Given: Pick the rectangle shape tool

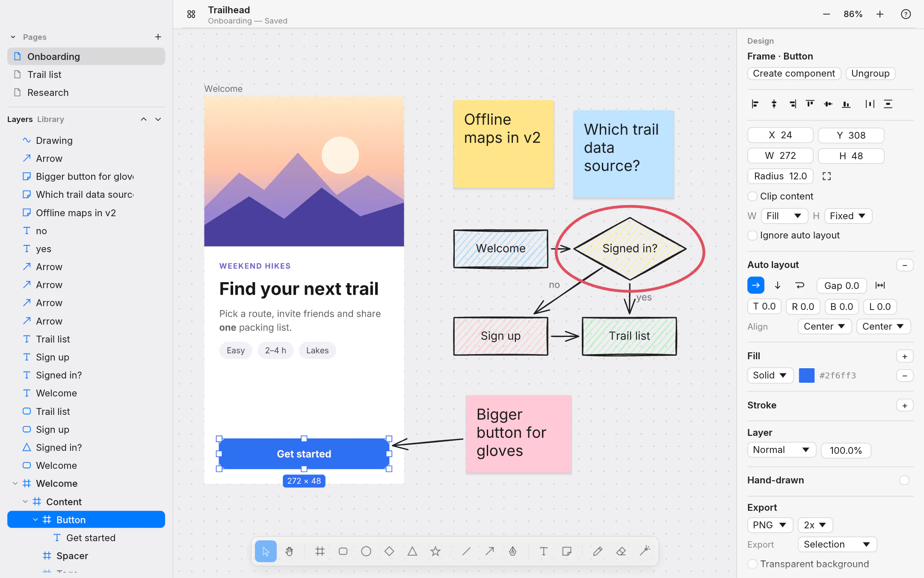Looking at the screenshot, I should (343, 551).
